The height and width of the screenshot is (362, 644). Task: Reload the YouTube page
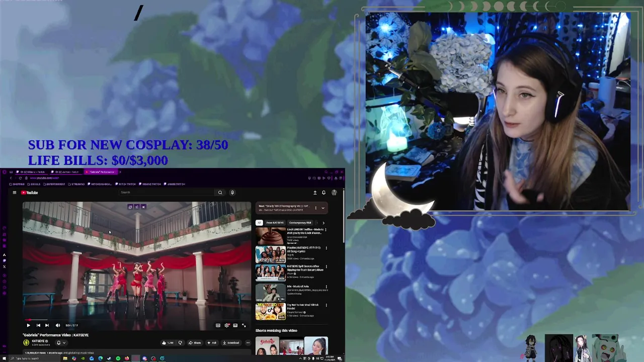[x=20, y=178]
